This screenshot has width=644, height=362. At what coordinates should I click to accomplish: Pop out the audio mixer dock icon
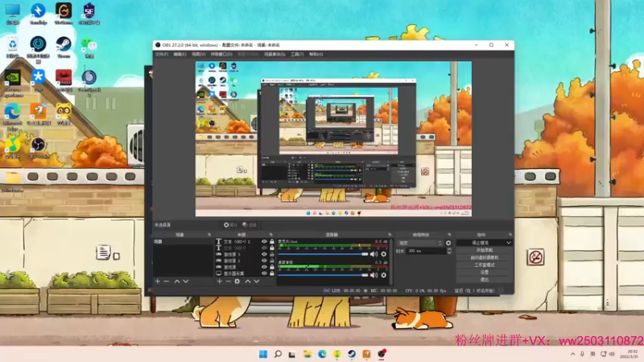[x=390, y=235]
